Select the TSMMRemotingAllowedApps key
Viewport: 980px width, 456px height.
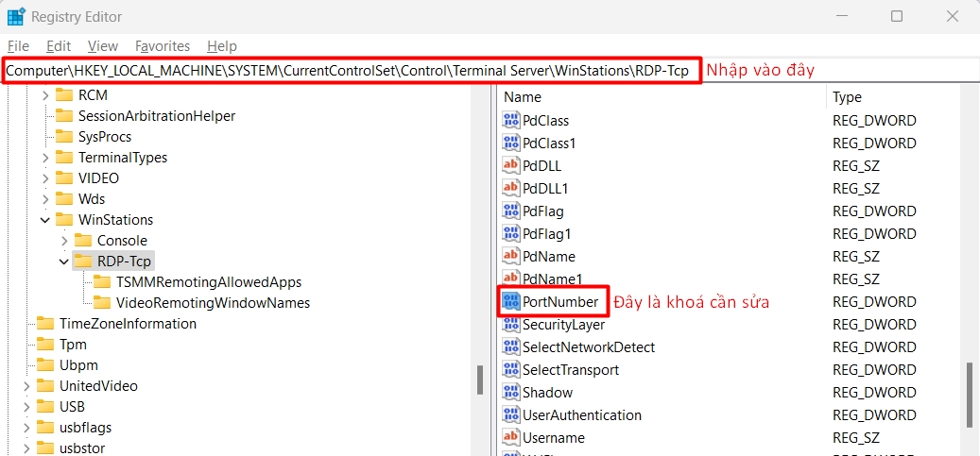point(208,282)
